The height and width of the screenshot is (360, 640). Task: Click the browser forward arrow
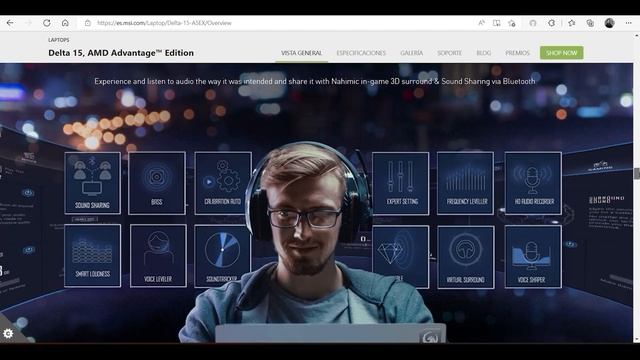click(29, 23)
